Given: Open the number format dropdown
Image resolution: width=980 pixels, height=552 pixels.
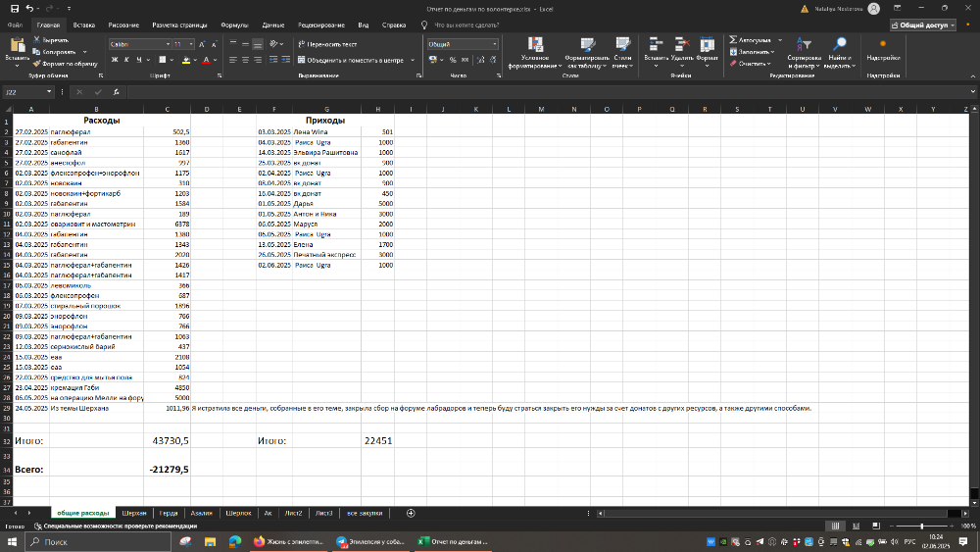Looking at the screenshot, I should tap(494, 44).
